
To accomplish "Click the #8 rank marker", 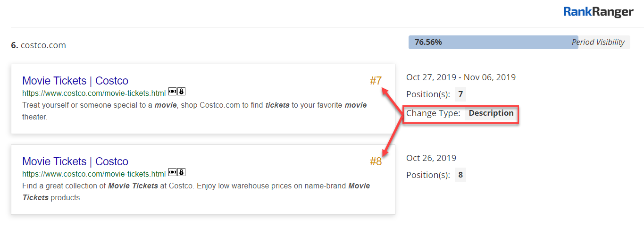I will (x=376, y=161).
